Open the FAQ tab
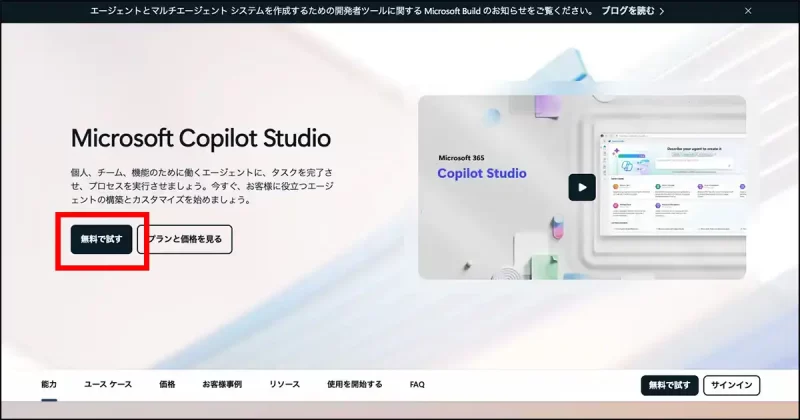 coord(417,384)
